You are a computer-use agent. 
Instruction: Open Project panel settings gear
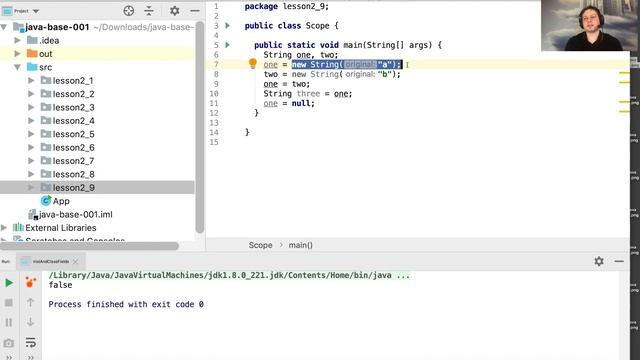[x=175, y=11]
